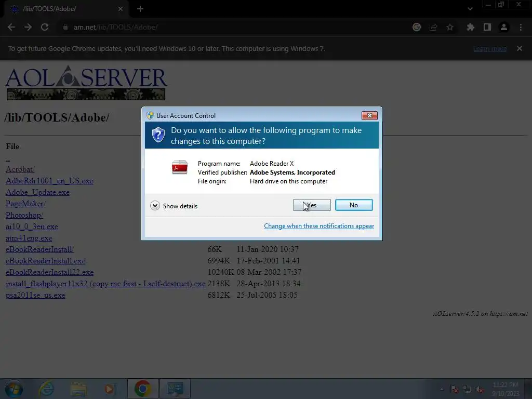
Task: Open the Acrobat/ folder link
Action: (x=20, y=169)
